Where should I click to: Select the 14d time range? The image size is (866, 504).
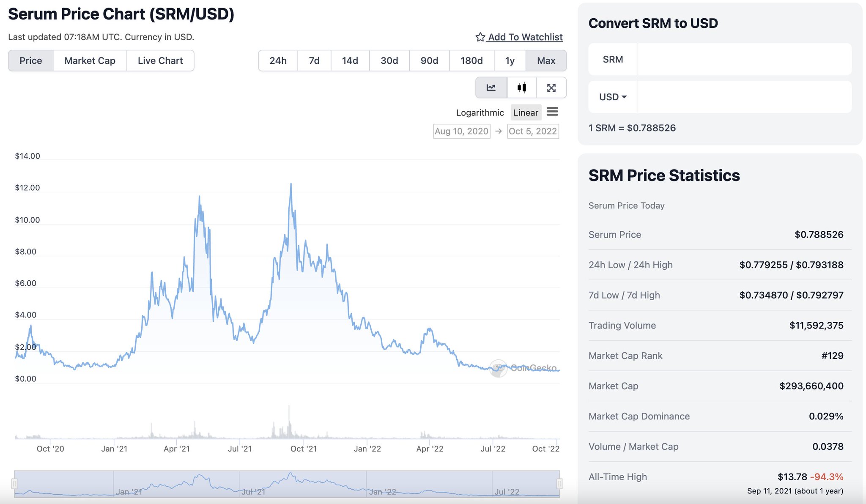click(350, 60)
